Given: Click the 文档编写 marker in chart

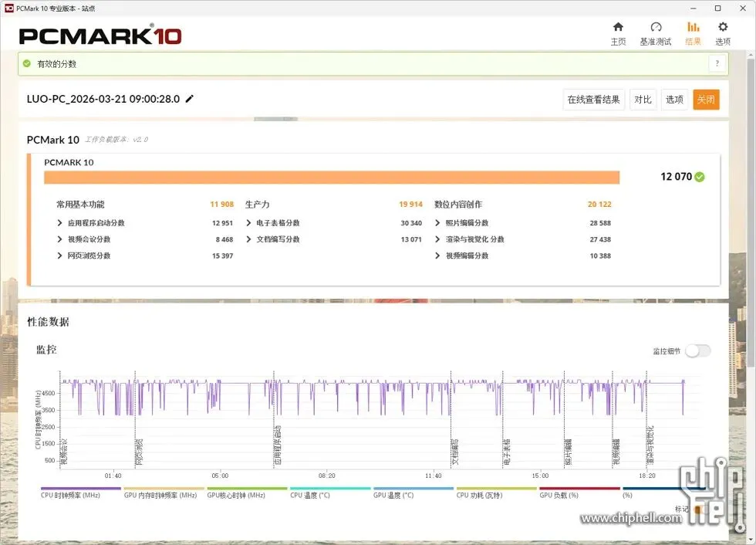Looking at the screenshot, I should [455, 452].
